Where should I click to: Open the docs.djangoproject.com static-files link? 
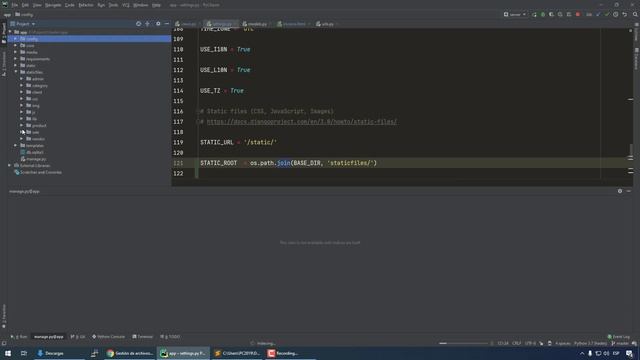coord(302,122)
